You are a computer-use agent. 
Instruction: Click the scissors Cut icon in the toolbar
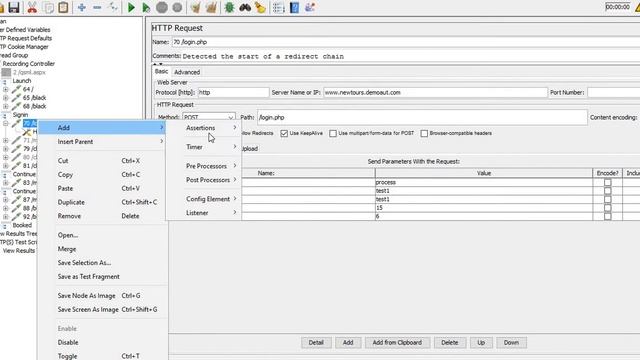[32, 7]
